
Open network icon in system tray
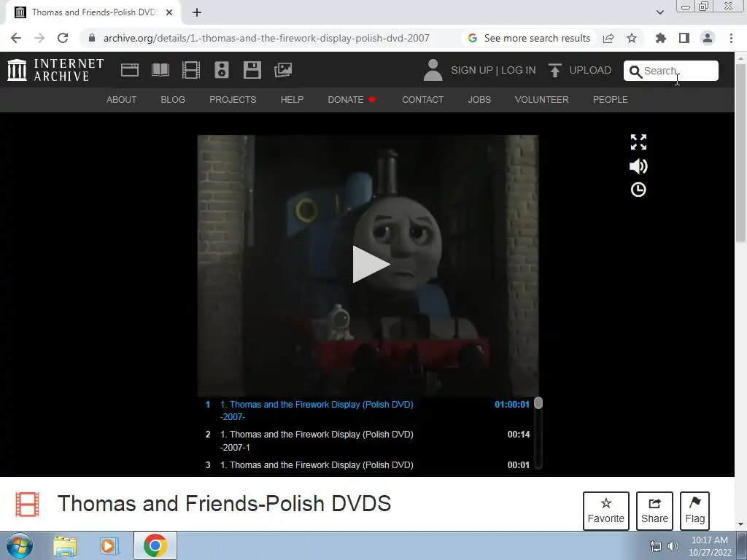coord(656,546)
